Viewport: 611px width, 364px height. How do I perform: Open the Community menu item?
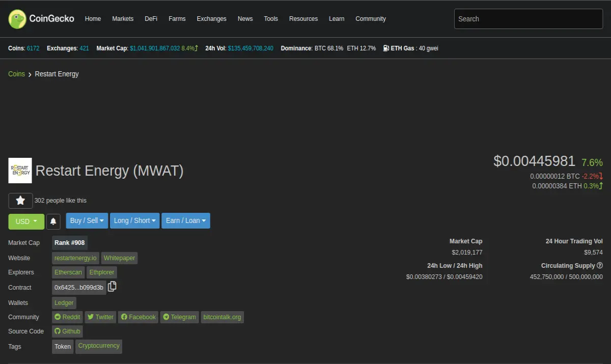coord(371,19)
